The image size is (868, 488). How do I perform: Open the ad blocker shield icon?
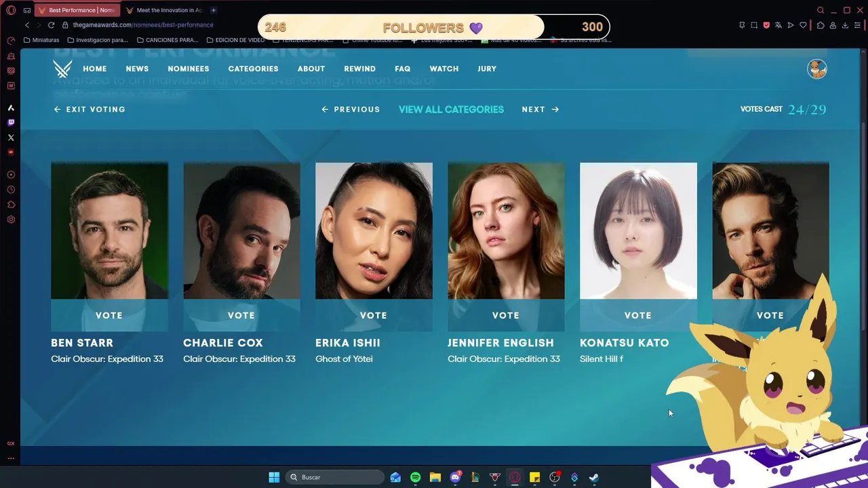coord(766,25)
